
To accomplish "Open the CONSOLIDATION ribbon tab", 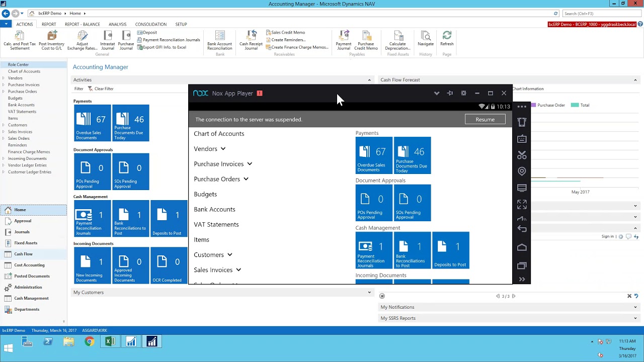I will click(x=150, y=24).
